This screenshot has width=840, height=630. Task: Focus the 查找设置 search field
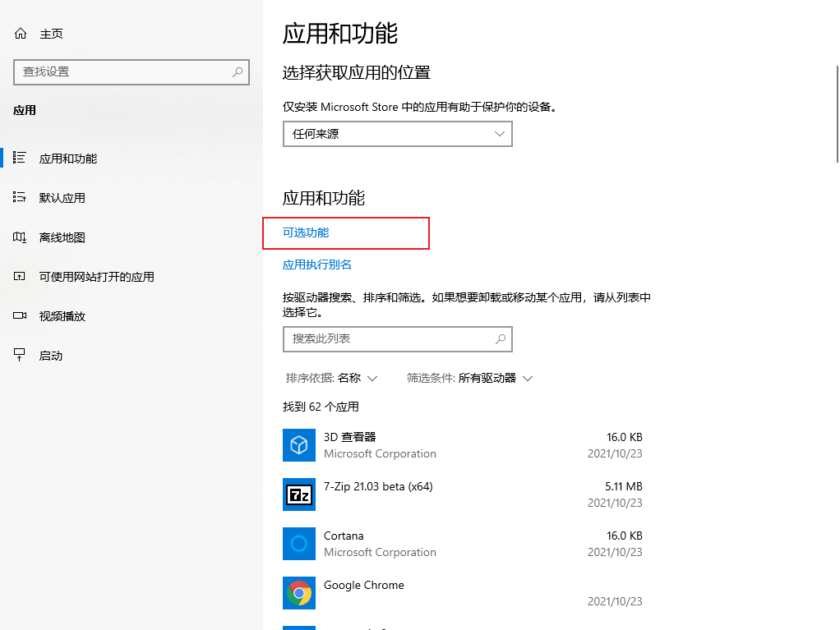[x=132, y=71]
